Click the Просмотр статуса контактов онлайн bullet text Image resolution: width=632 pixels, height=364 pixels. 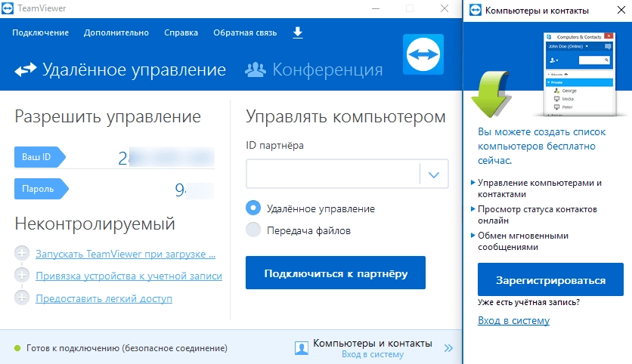[x=538, y=214]
